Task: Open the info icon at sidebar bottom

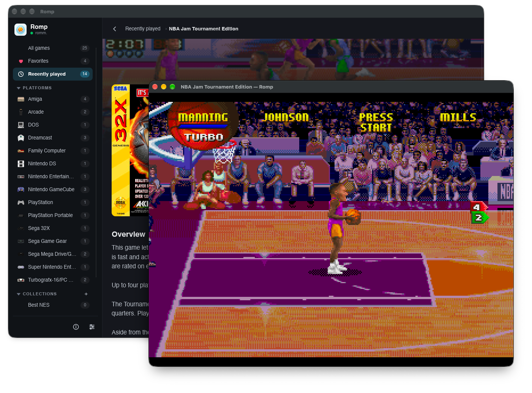Action: (76, 327)
